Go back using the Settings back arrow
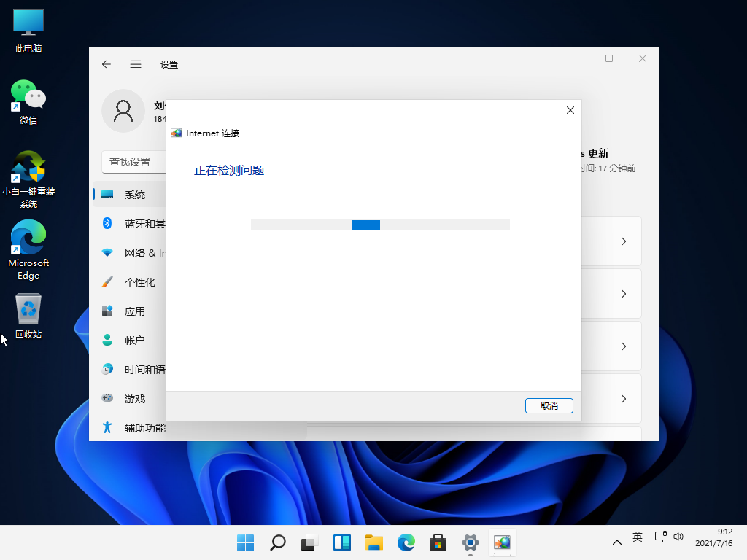Image resolution: width=747 pixels, height=560 pixels. [x=106, y=64]
